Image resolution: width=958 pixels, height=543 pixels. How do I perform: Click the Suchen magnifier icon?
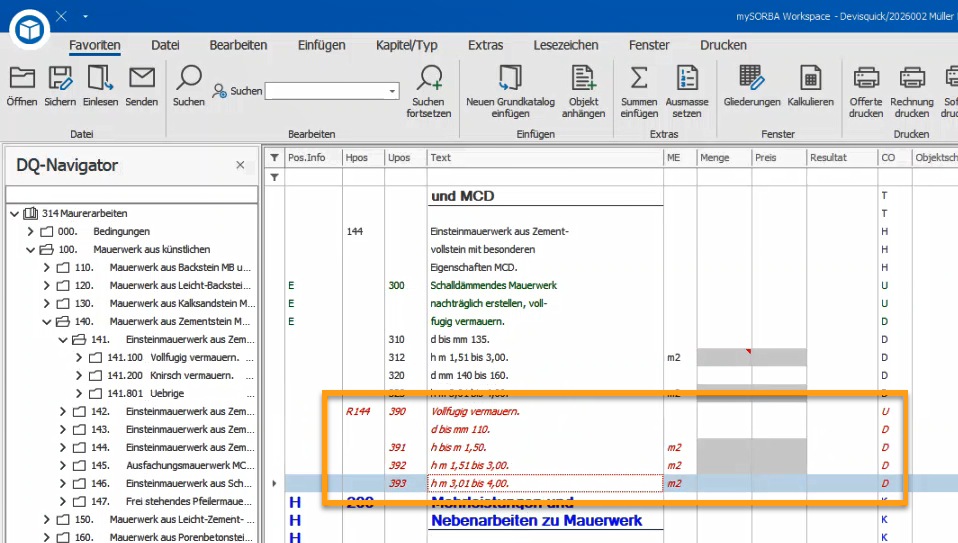click(189, 78)
